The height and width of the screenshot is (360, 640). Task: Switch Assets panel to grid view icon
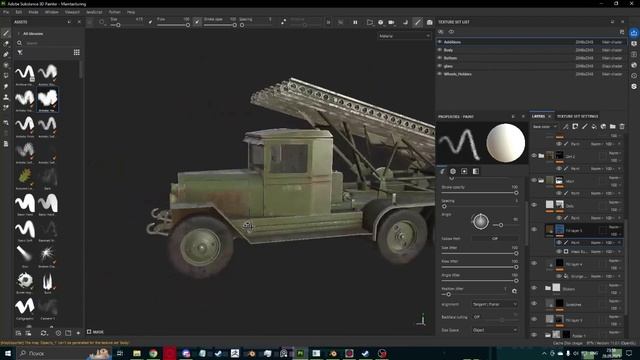(x=76, y=52)
